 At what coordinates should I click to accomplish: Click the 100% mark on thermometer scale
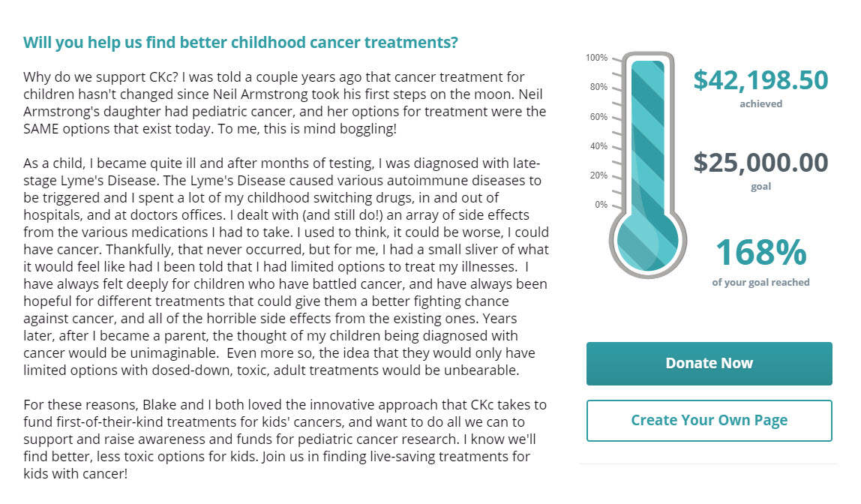pos(596,58)
